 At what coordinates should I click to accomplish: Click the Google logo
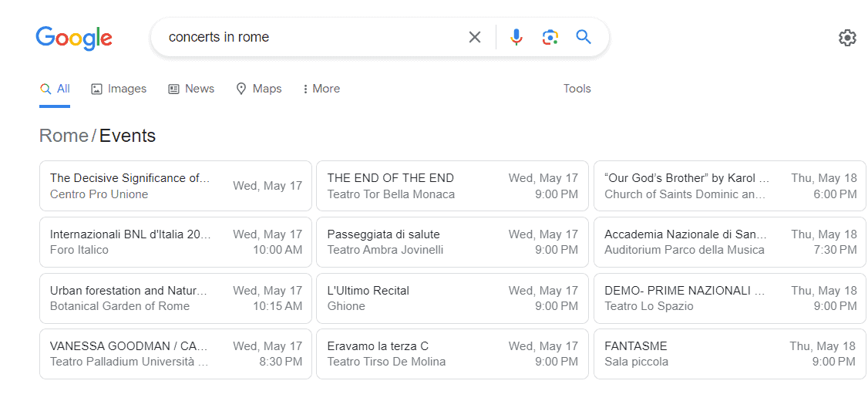pyautogui.click(x=74, y=38)
